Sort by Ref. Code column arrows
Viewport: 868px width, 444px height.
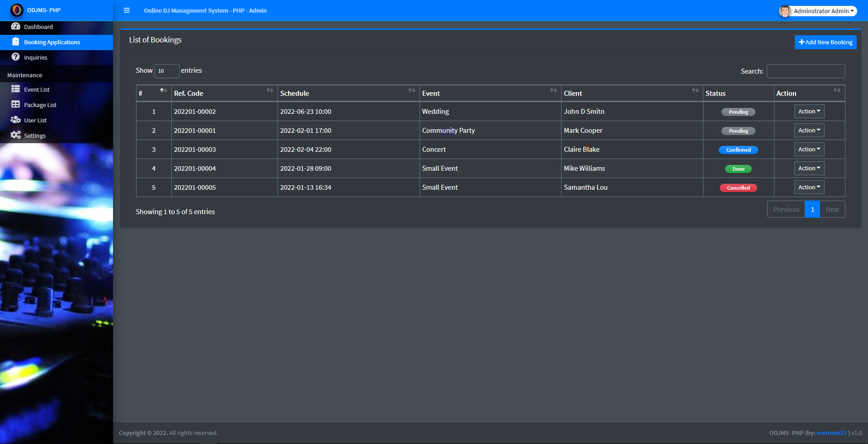pyautogui.click(x=270, y=90)
